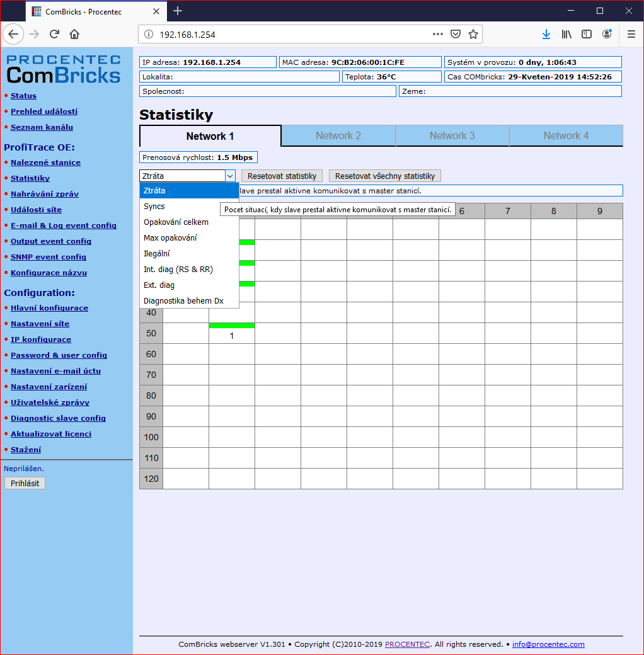The image size is (644, 655).
Task: Switch to the Network 3 tab
Action: (x=452, y=136)
